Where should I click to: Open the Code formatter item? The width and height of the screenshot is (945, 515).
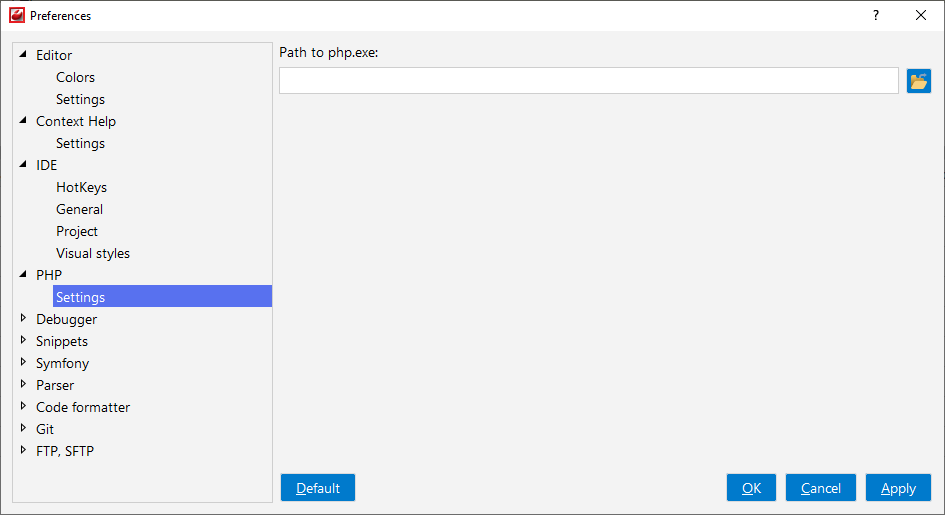83,407
